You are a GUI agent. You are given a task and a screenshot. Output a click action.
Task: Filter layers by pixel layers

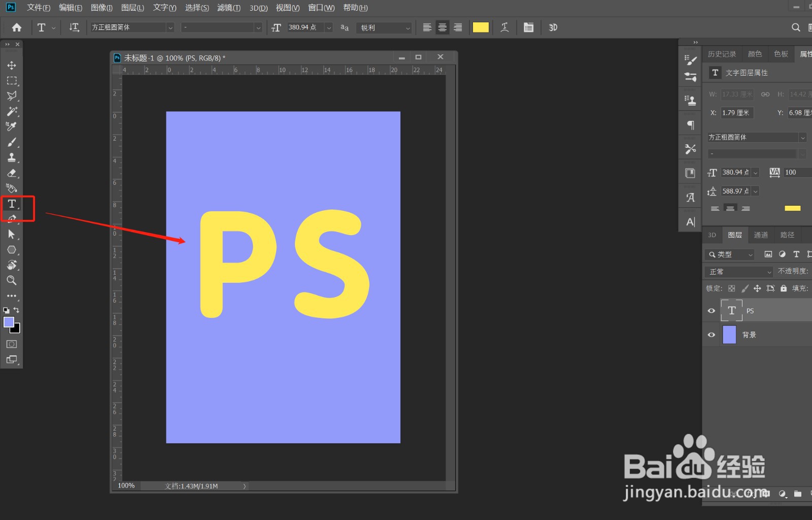coord(768,254)
